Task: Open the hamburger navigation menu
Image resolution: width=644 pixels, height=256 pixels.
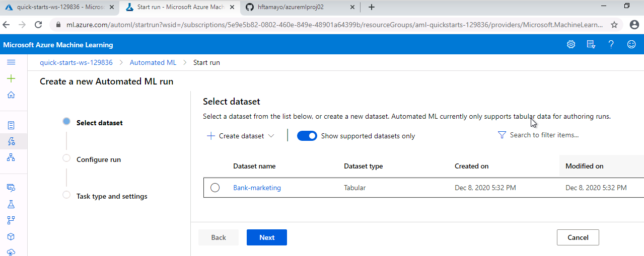Action: pyautogui.click(x=11, y=62)
